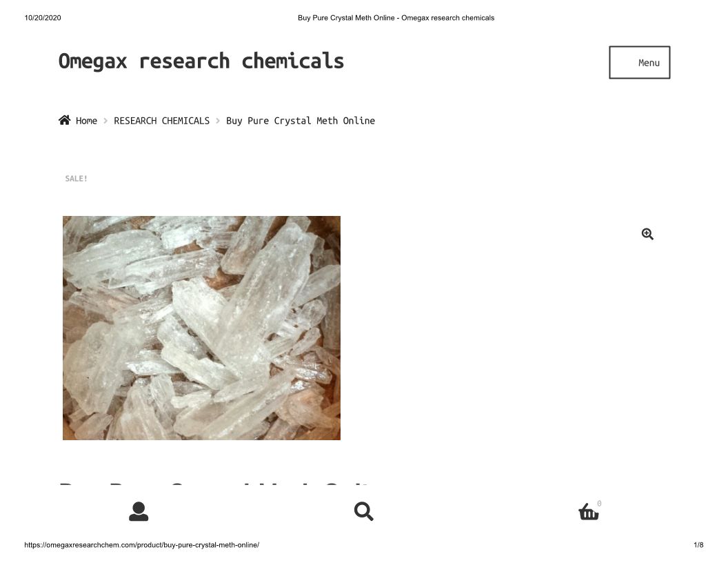
Task: Click the partially visible product heading
Action: [214, 484]
